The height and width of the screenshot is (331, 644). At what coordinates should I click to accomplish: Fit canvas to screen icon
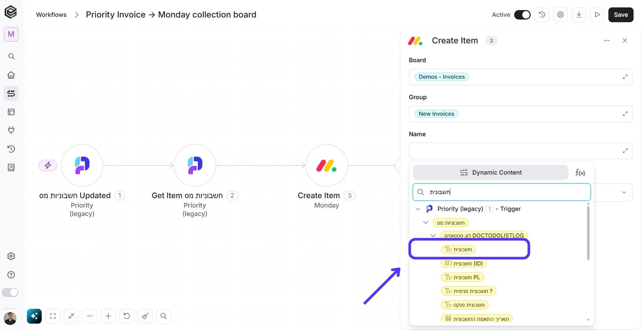[x=53, y=316]
